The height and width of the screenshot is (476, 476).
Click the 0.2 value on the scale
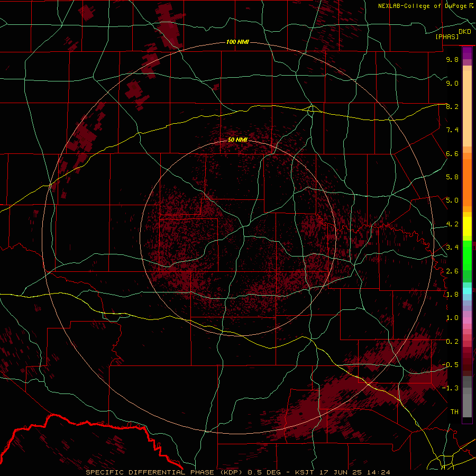pos(452,342)
